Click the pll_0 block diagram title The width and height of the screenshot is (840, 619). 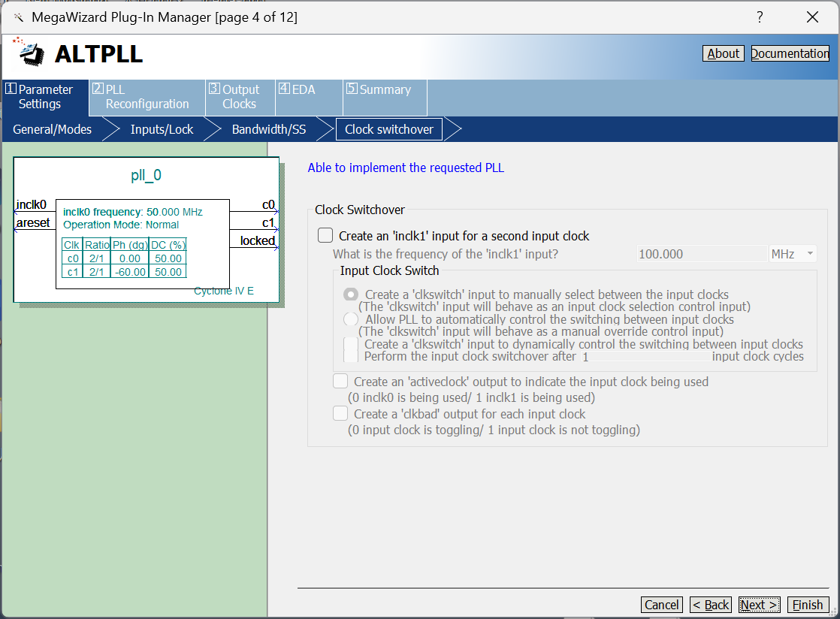point(146,175)
